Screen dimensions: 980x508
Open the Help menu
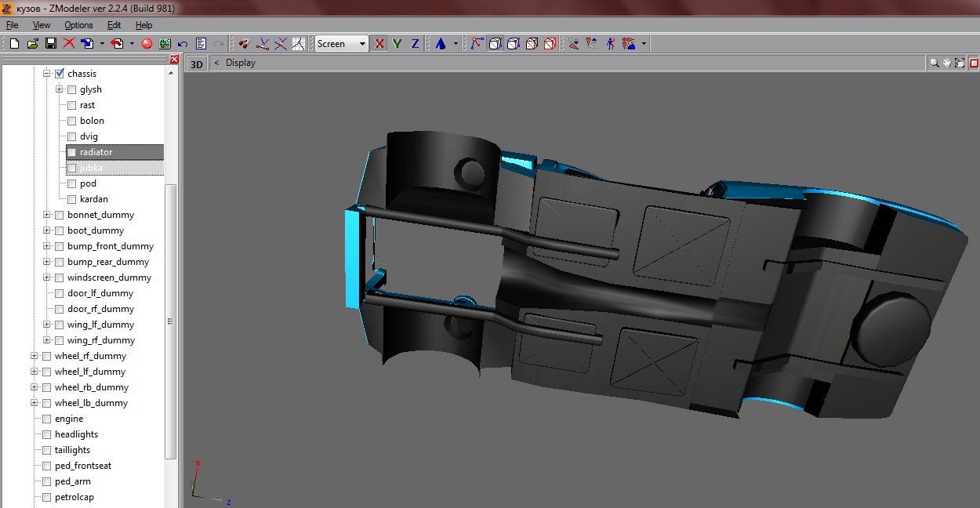coord(143,25)
